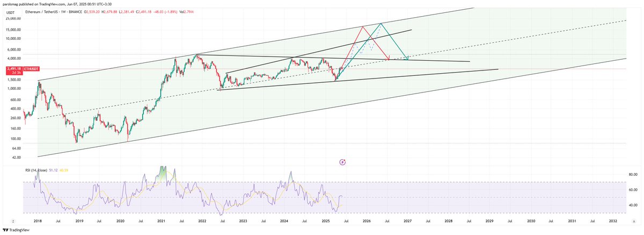This screenshot has height=235, width=644.
Task: Click the timezone Z icon on time axis
Action: (12, 220)
